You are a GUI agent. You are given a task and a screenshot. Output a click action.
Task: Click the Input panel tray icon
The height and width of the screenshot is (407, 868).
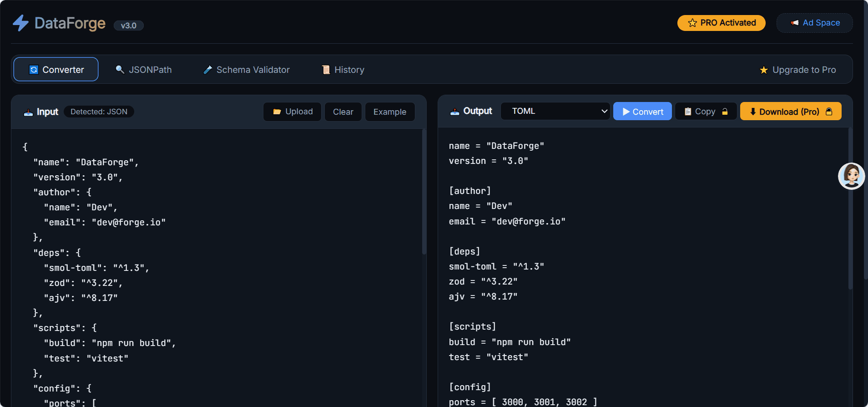coord(28,112)
